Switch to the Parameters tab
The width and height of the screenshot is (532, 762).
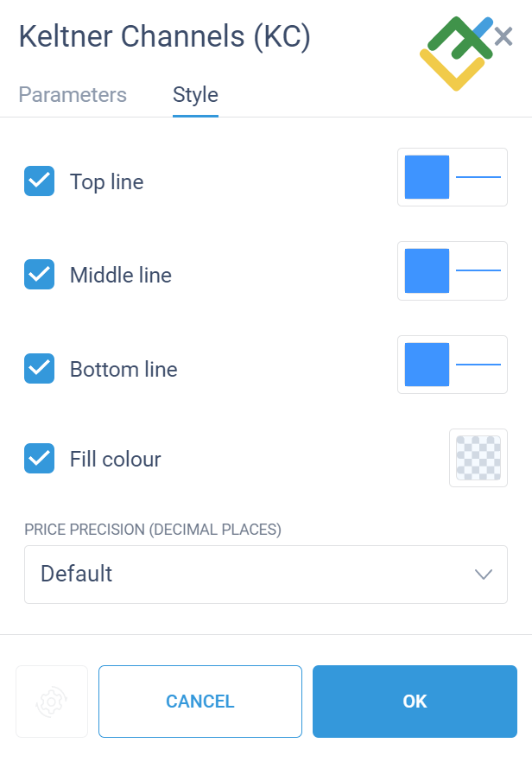(x=73, y=94)
